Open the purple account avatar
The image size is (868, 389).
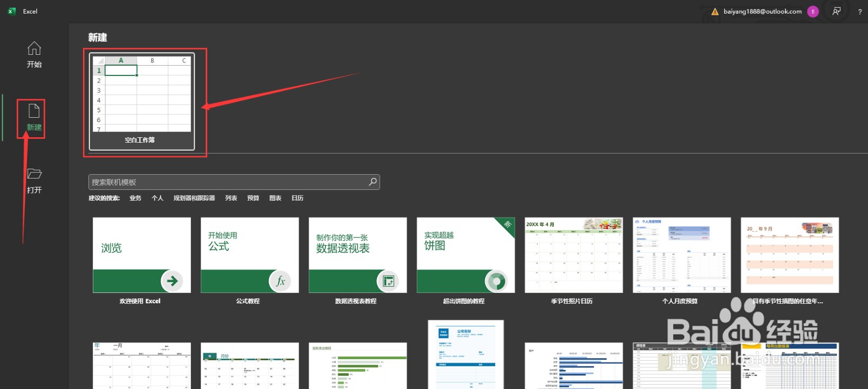[813, 11]
